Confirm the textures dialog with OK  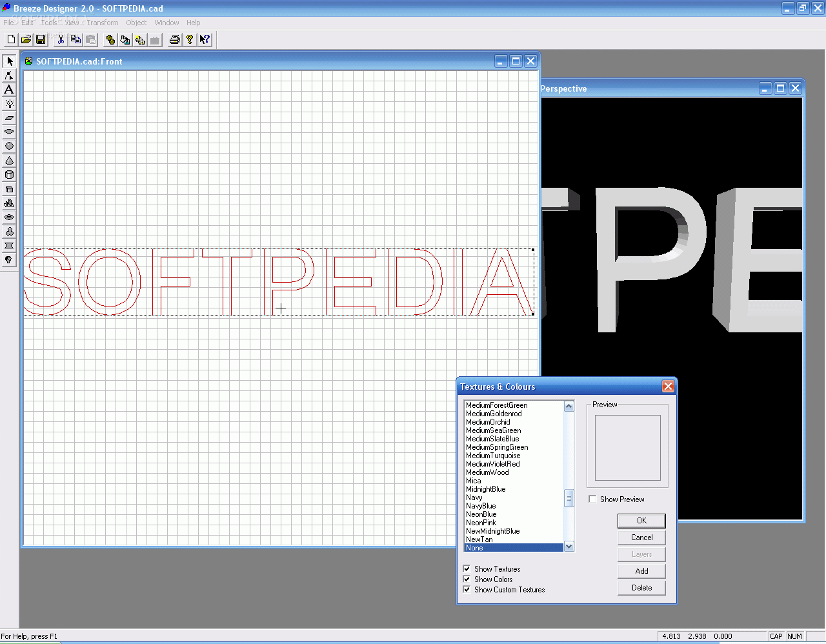[641, 521]
